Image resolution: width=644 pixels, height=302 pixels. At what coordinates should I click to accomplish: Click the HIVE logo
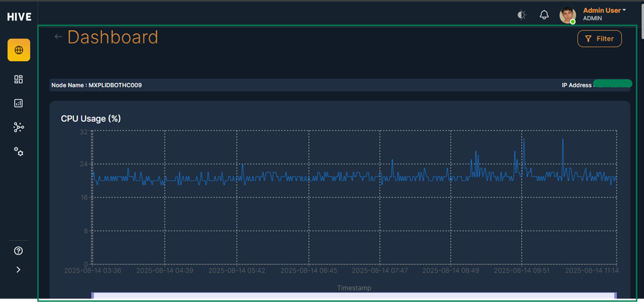19,17
